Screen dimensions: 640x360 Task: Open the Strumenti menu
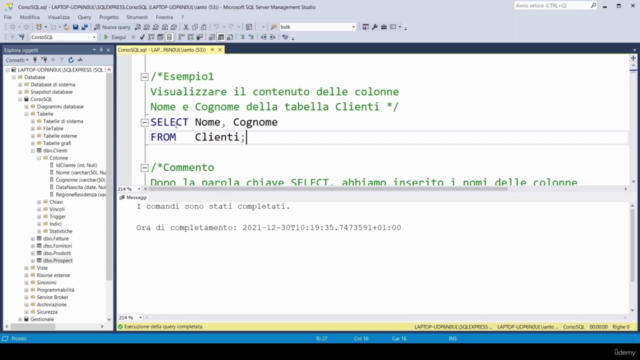click(137, 17)
